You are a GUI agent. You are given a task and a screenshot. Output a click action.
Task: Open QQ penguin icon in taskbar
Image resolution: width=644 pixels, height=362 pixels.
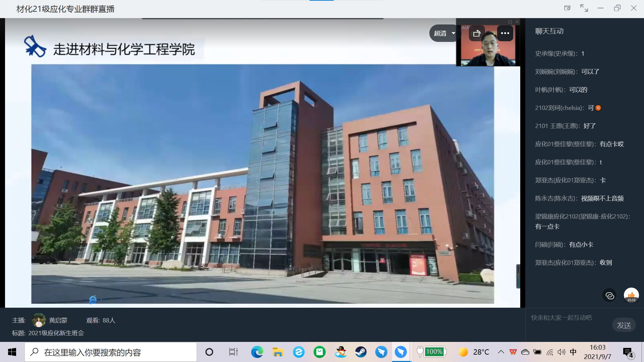[340, 352]
